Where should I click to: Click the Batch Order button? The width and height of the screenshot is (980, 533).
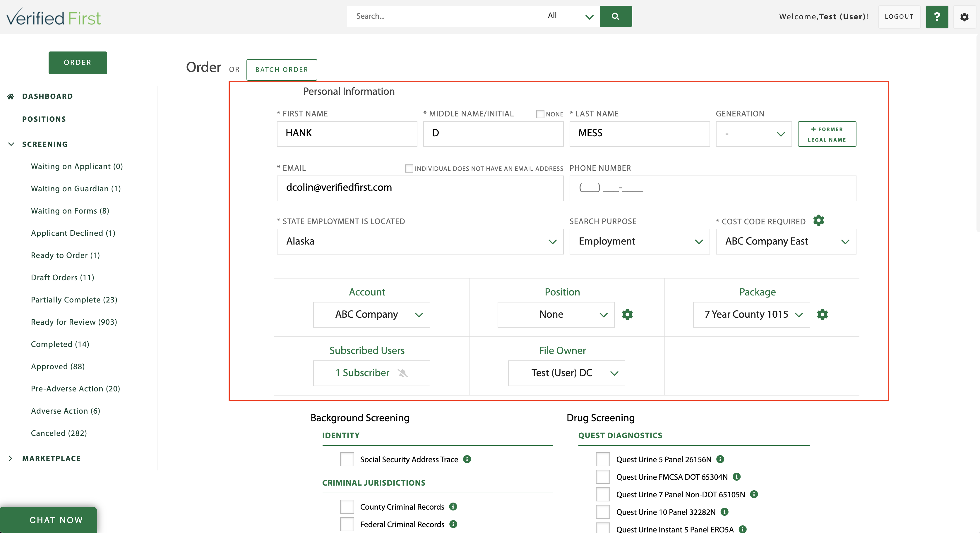coord(282,70)
